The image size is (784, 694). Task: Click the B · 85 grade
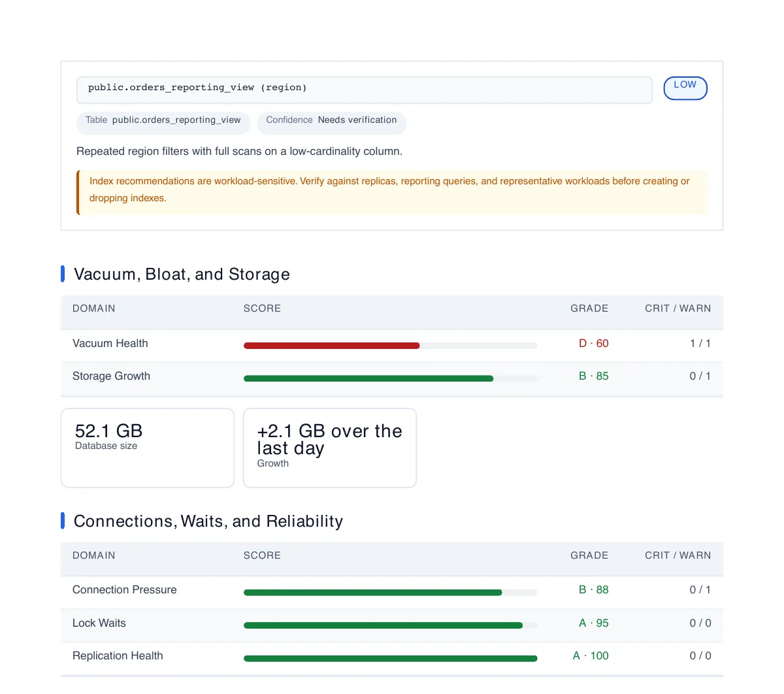(x=593, y=376)
